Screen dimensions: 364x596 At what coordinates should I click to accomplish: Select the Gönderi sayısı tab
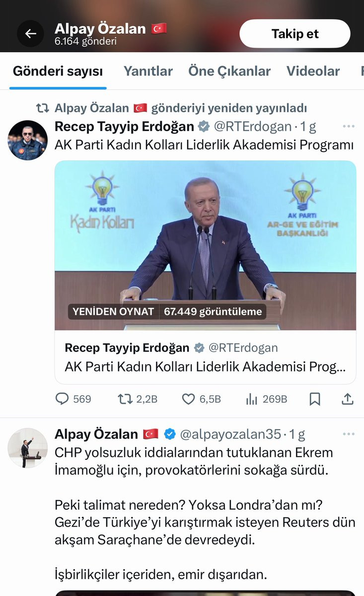[x=58, y=71]
